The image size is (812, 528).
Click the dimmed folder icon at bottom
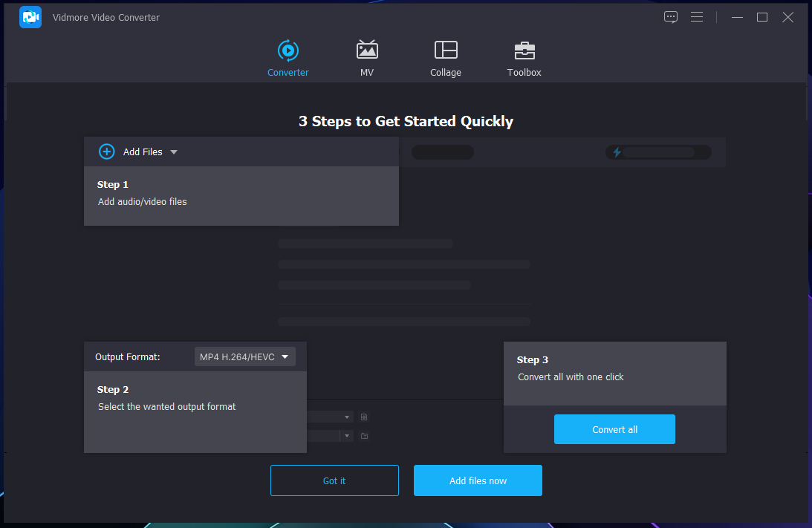[364, 436]
